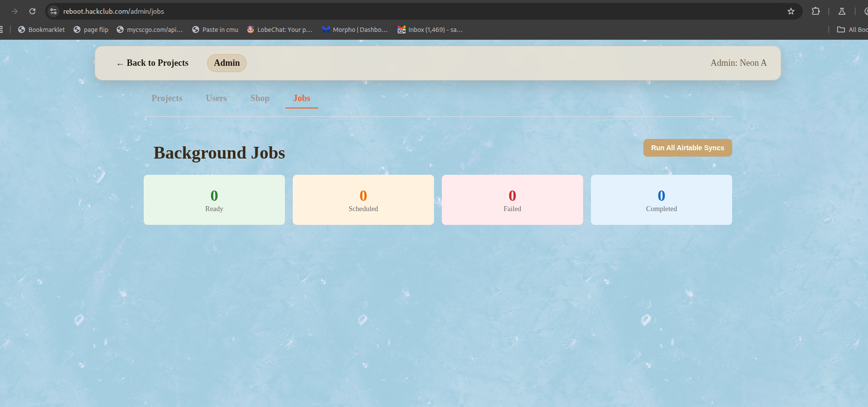Switch to the Users tab

(x=216, y=98)
